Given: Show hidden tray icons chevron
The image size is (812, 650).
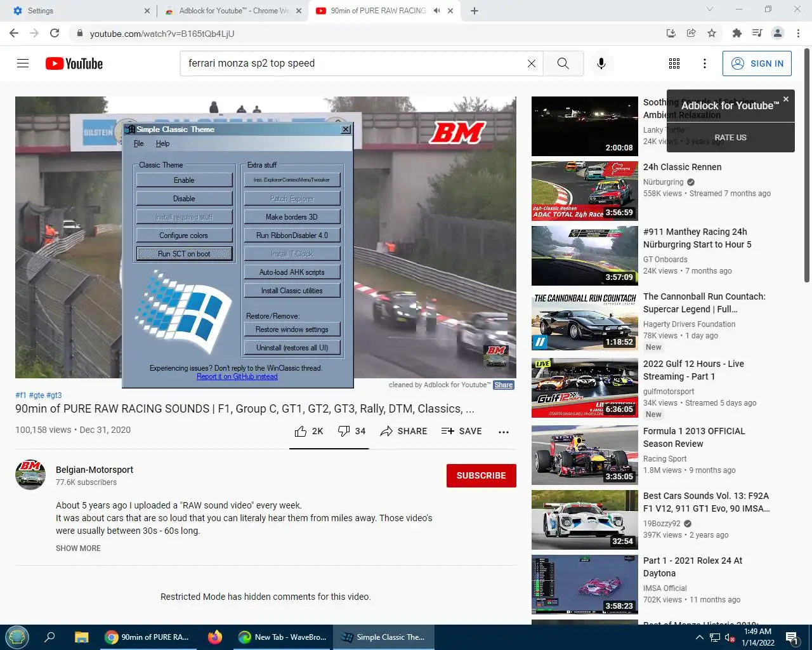Looking at the screenshot, I should [700, 637].
